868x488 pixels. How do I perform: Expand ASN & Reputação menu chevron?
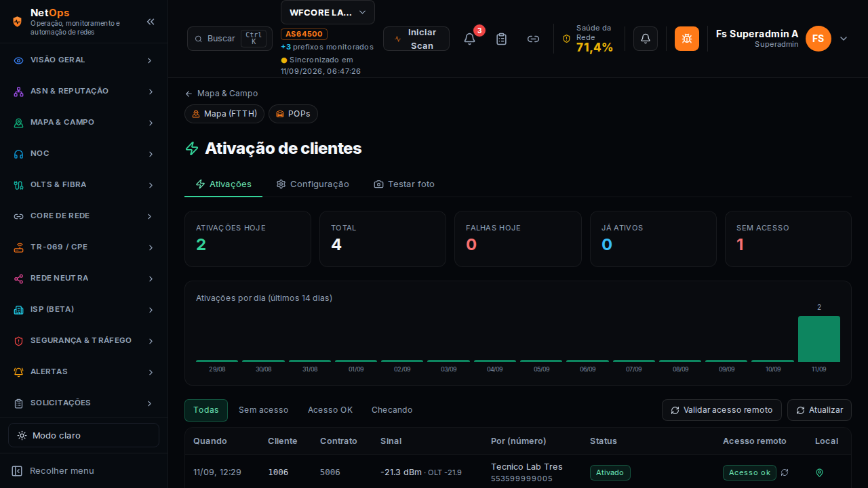pos(150,91)
